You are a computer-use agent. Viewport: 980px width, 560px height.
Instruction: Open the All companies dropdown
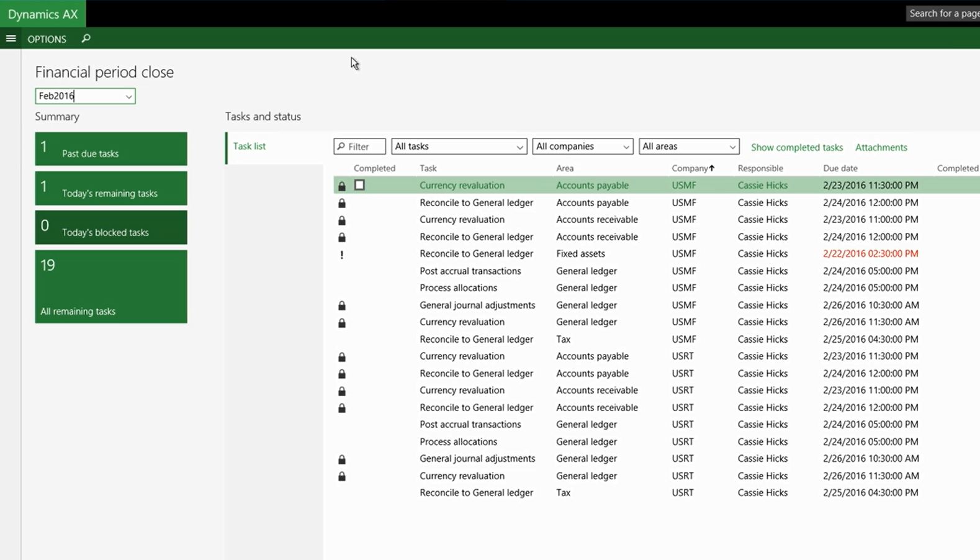[x=582, y=147]
